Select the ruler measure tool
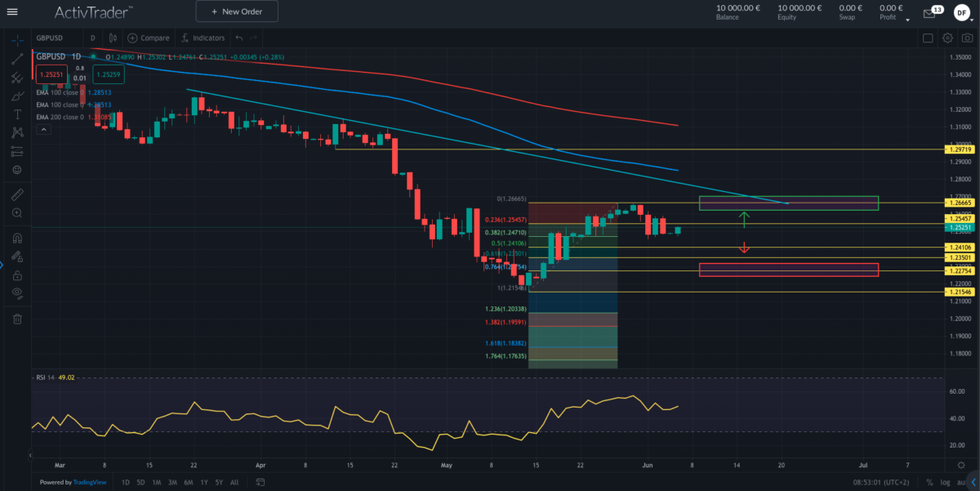Image resolution: width=980 pixels, height=491 pixels. (16, 194)
